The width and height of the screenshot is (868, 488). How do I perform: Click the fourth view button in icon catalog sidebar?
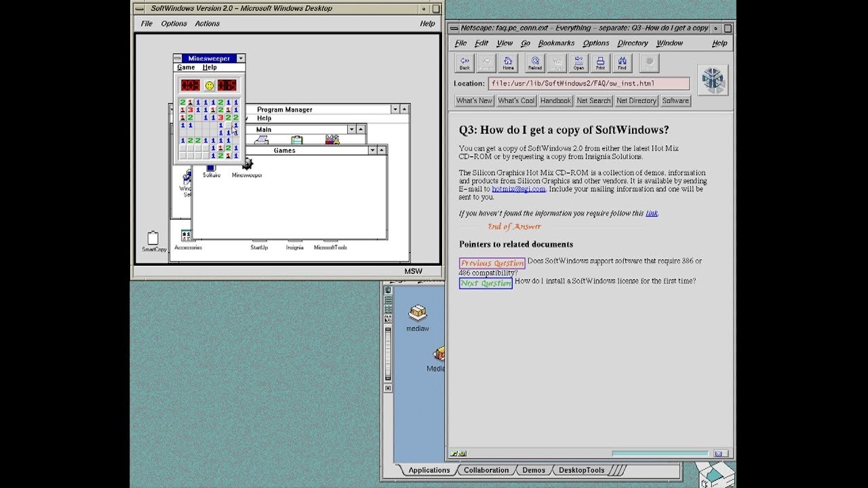[x=388, y=317]
